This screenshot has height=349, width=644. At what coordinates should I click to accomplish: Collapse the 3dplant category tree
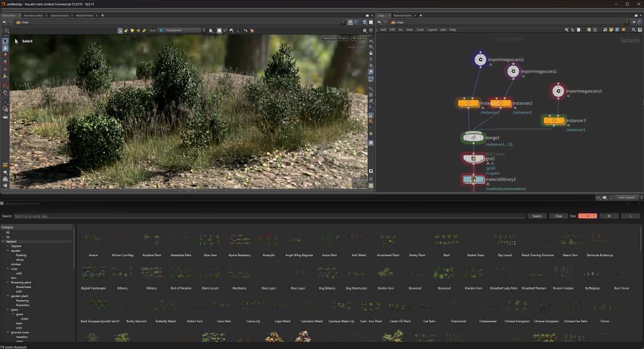point(3,242)
